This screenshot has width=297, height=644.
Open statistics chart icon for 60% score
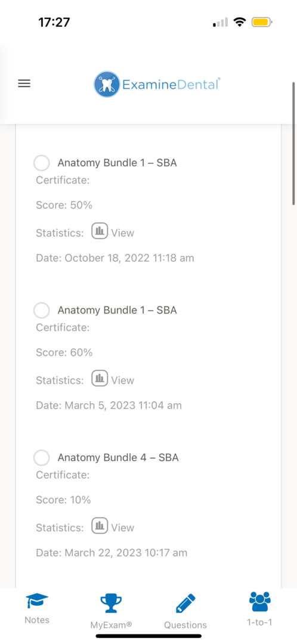click(x=100, y=378)
